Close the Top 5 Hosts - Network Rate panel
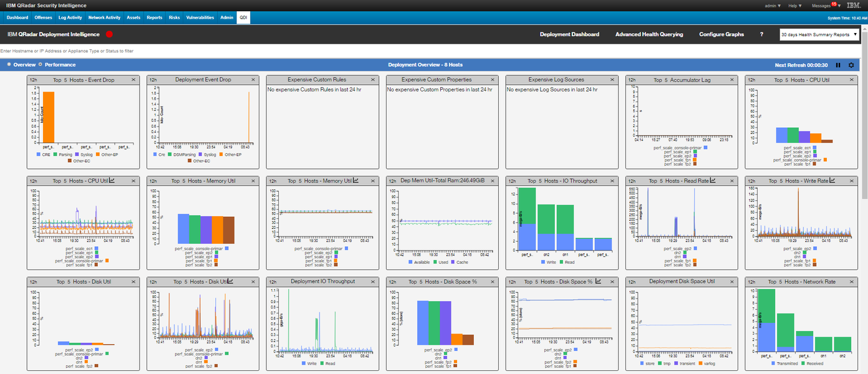 852,282
